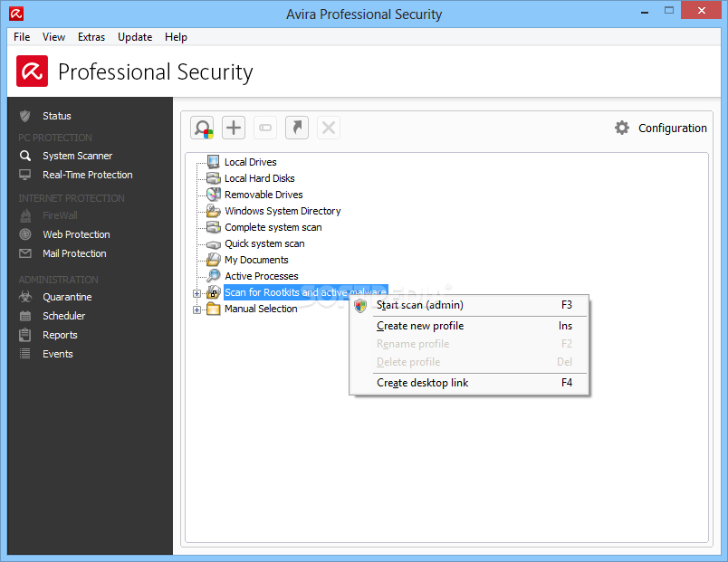This screenshot has width=728, height=562.
Task: Select the Manual Selection profile
Action: coord(261,309)
